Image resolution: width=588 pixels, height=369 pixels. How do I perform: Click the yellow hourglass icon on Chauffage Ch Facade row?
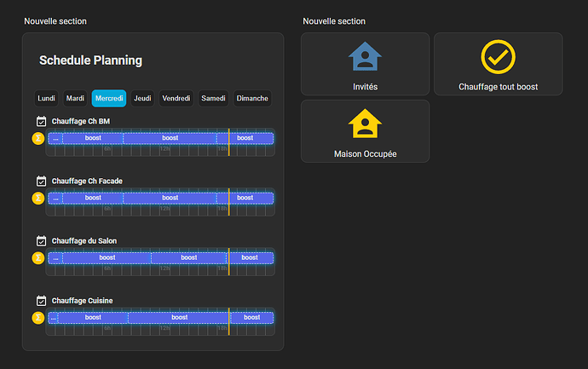[x=37, y=198]
